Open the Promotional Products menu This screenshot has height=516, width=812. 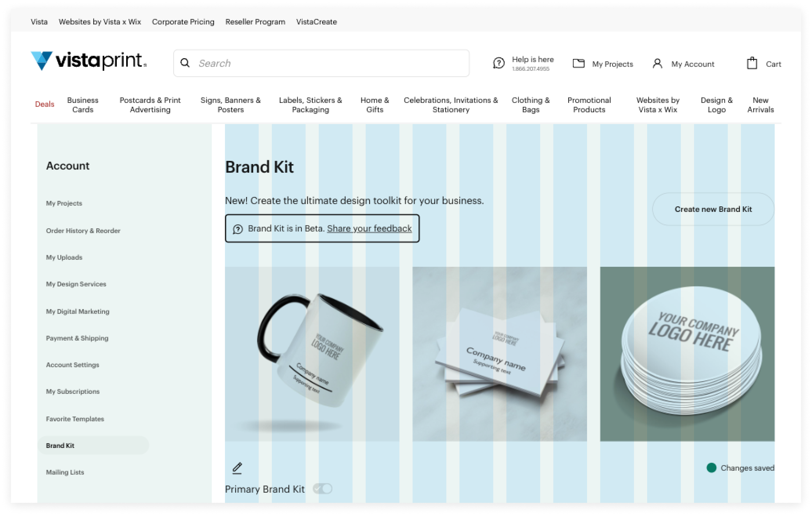pyautogui.click(x=589, y=105)
